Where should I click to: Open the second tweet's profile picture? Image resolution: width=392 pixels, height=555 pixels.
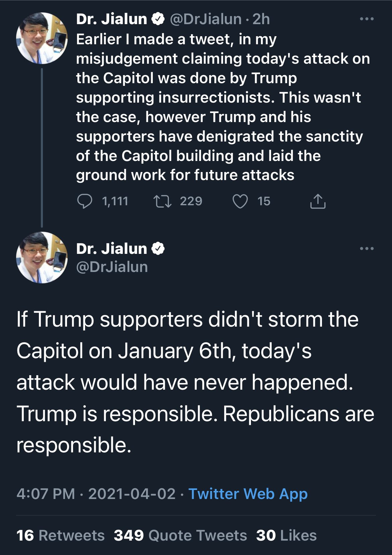coord(42,258)
